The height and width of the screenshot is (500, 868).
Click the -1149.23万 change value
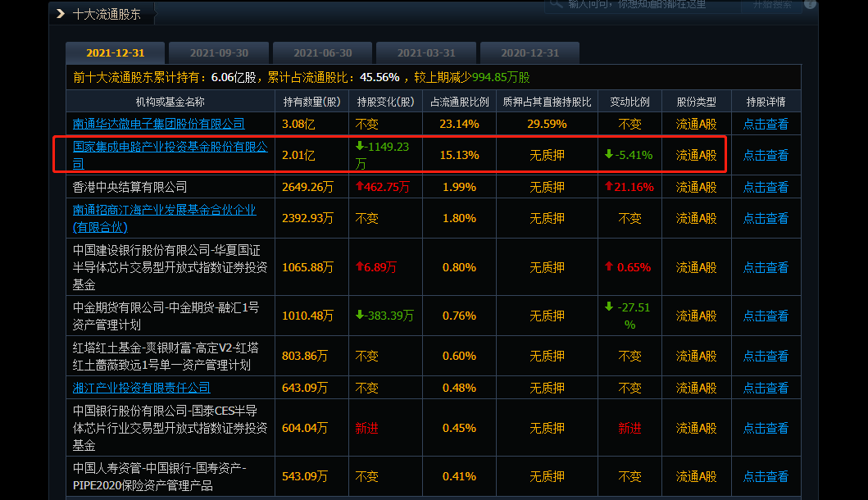[383, 155]
